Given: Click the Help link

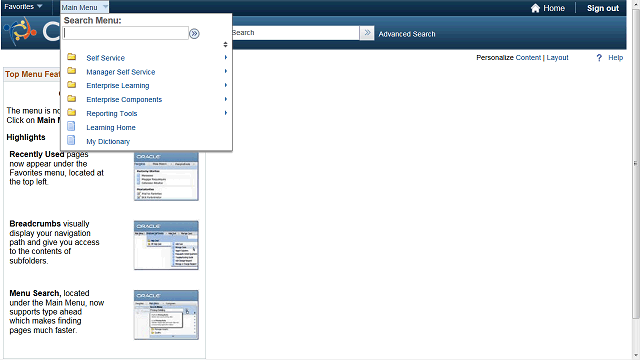Looking at the screenshot, I should [616, 58].
